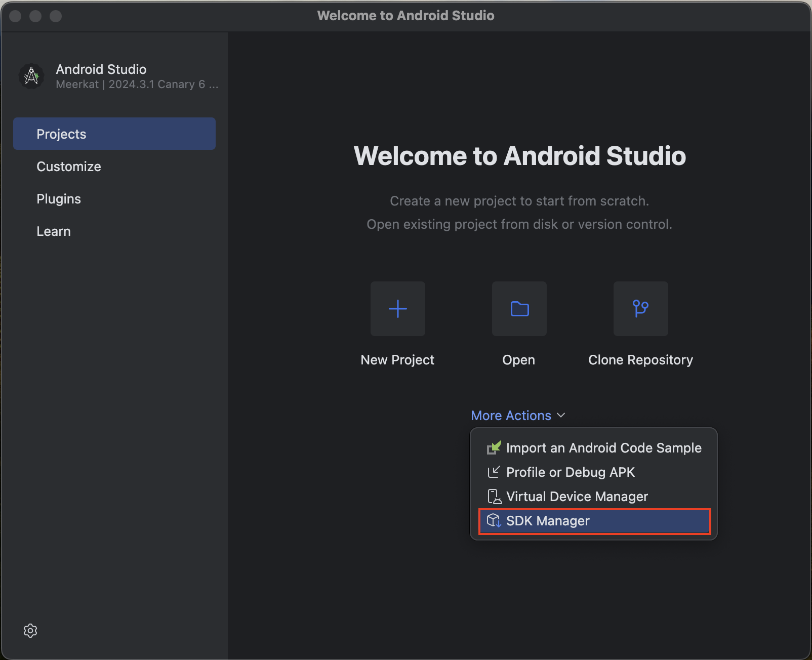Viewport: 812px width, 660px height.
Task: Collapse the More Actions dropdown
Action: 518,416
